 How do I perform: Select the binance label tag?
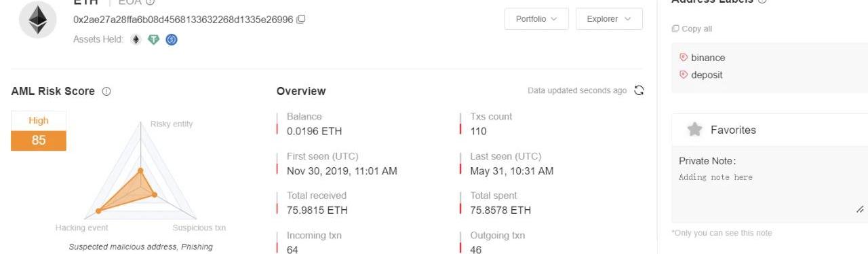point(702,58)
